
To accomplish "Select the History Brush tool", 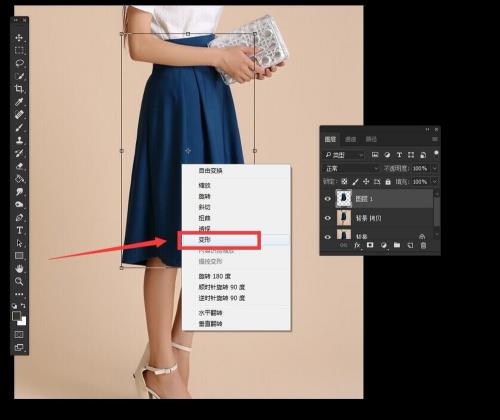I will tap(19, 153).
